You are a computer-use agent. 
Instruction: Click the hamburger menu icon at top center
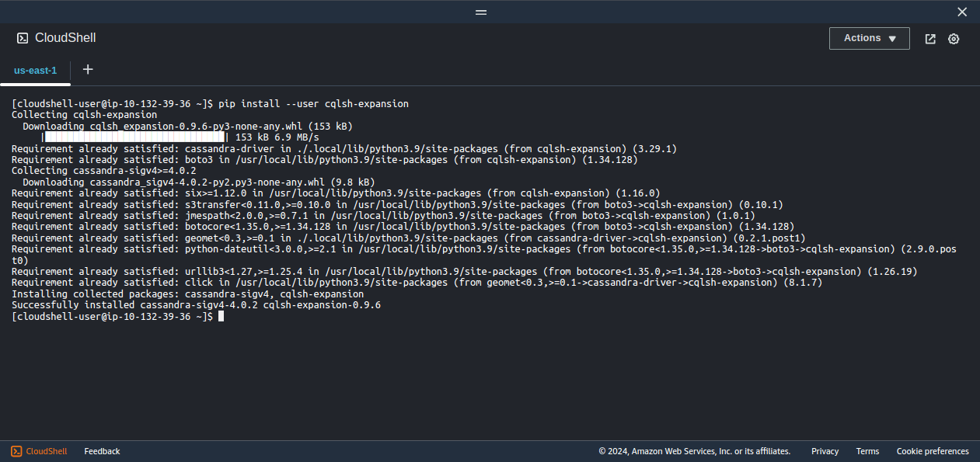(480, 12)
